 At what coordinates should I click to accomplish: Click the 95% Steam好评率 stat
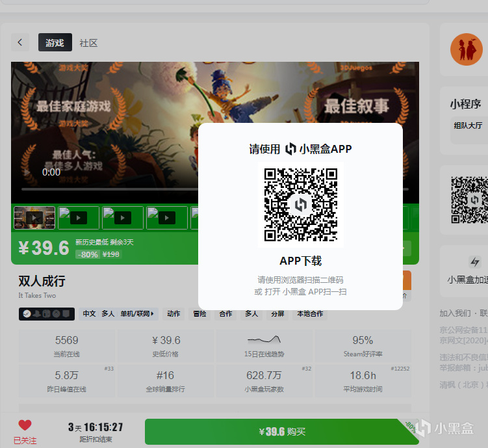(x=363, y=347)
